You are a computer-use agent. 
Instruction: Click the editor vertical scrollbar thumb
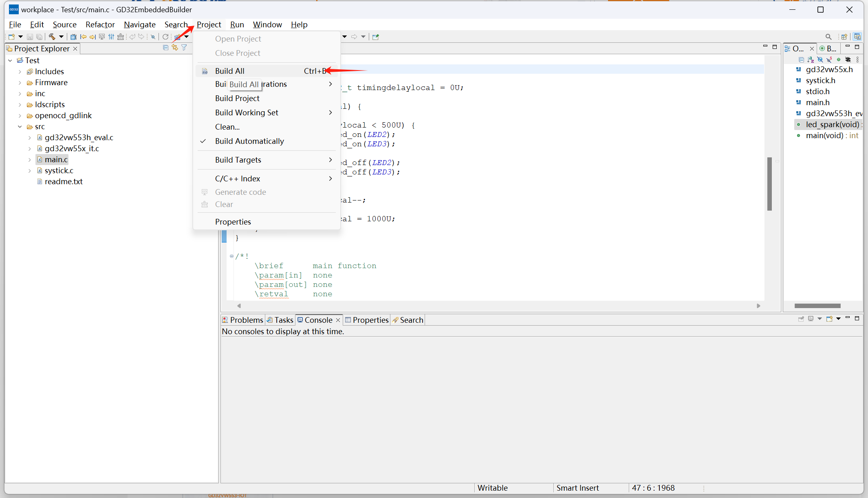pos(769,183)
